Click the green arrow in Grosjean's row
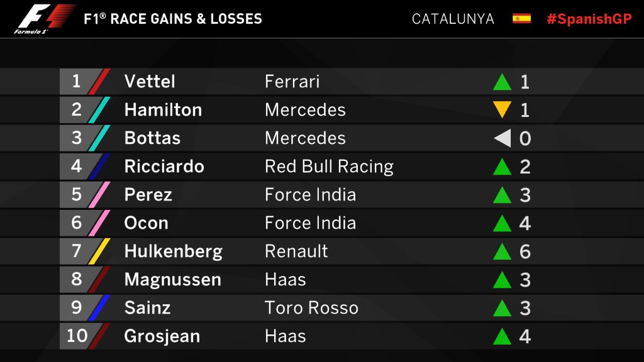Image resolution: width=644 pixels, height=362 pixels. pos(502,336)
